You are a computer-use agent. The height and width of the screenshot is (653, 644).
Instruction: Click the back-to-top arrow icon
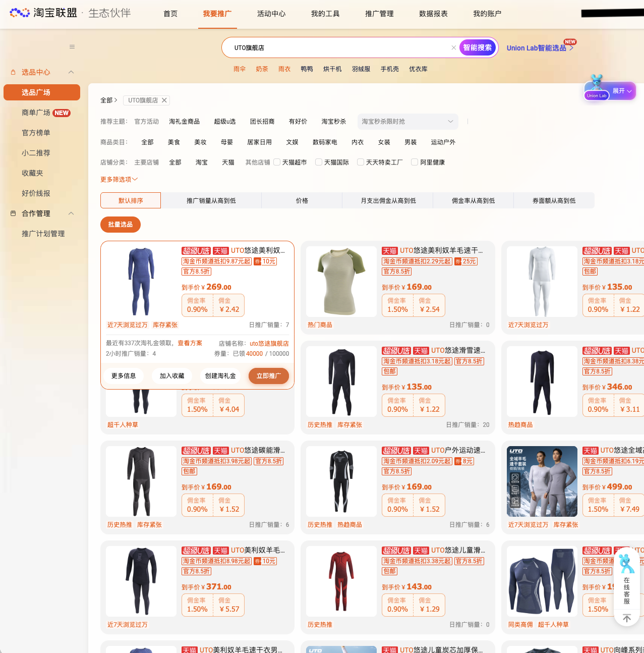point(626,618)
